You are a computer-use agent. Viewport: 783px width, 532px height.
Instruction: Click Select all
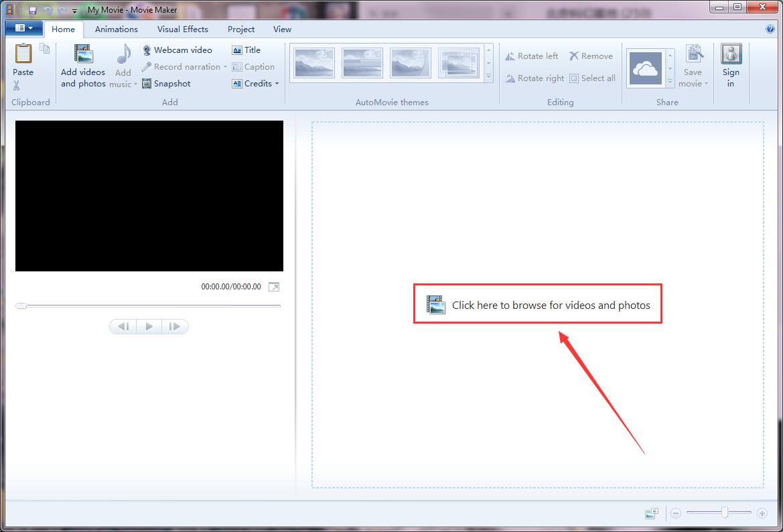click(x=592, y=78)
